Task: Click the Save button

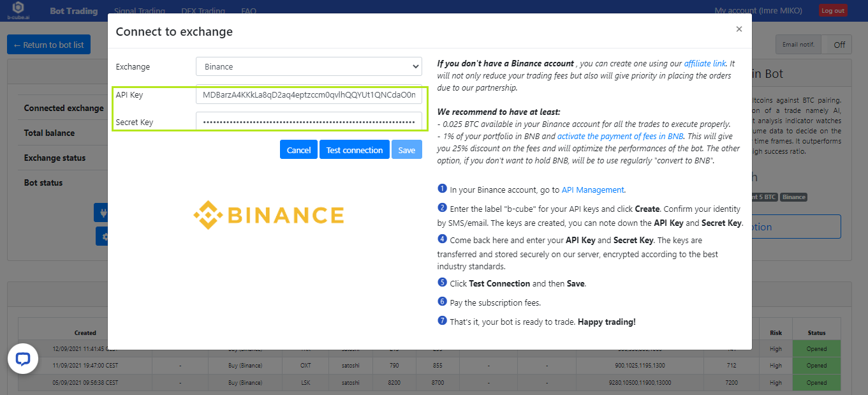Action: [x=407, y=150]
